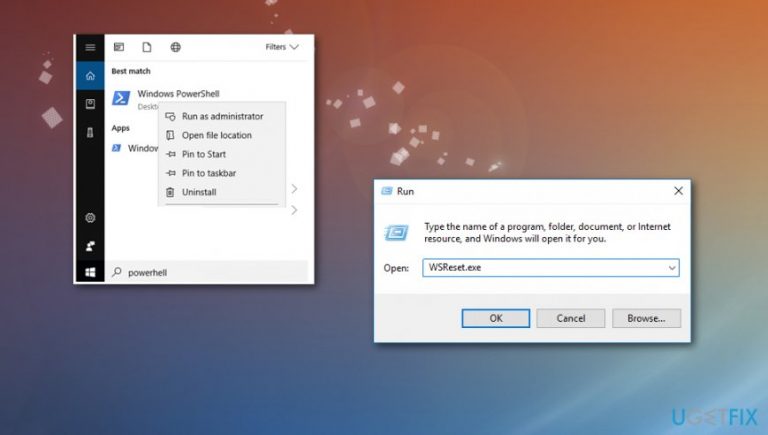Expand the Filters dropdown

(x=282, y=47)
